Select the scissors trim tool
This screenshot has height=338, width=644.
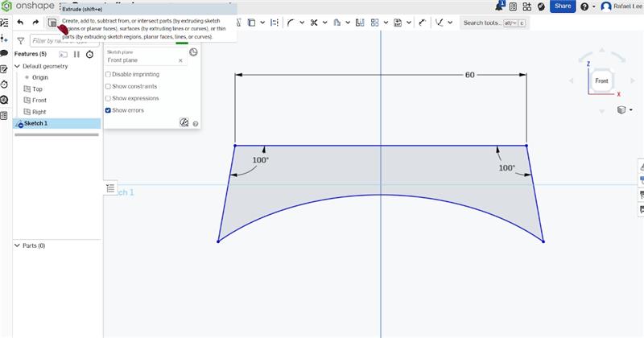click(314, 23)
